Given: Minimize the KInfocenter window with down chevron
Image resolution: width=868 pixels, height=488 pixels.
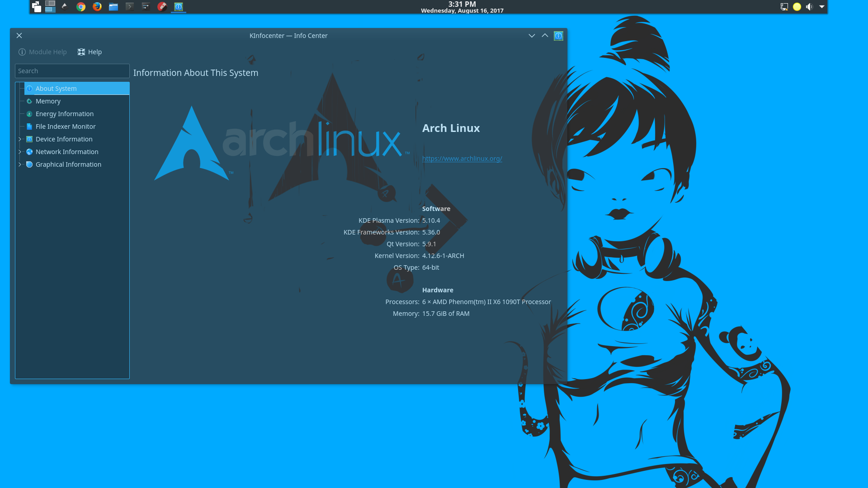Looking at the screenshot, I should 532,36.
